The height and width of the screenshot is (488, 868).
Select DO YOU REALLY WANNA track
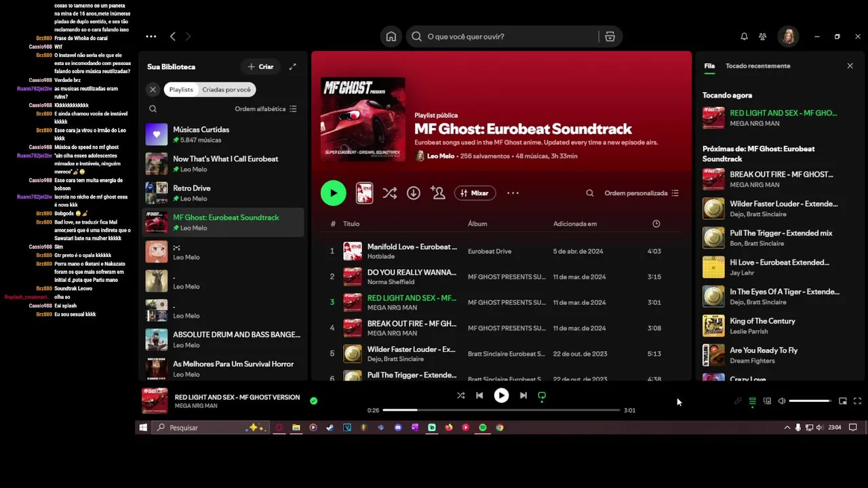click(x=502, y=277)
